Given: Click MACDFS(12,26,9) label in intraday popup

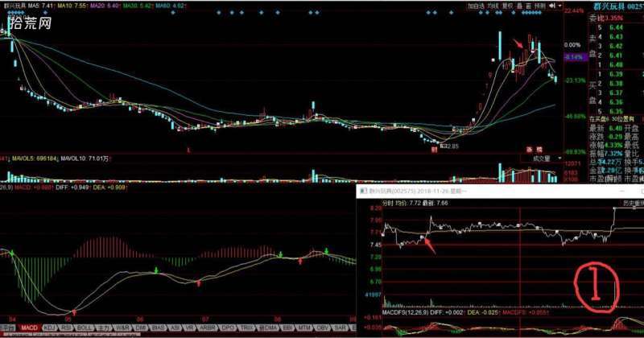Looking at the screenshot, I should coord(406,312).
